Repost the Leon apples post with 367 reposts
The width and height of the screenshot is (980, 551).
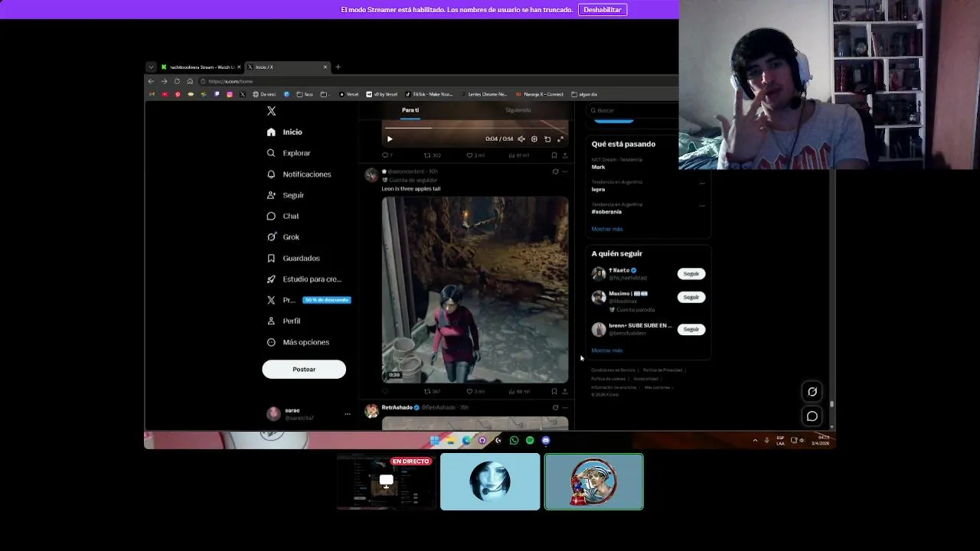tap(432, 392)
